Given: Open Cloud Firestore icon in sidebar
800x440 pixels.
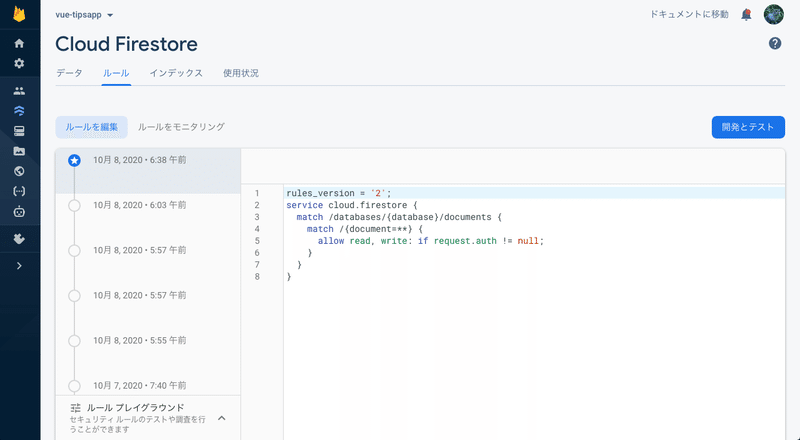Looking at the screenshot, I should (x=19, y=111).
